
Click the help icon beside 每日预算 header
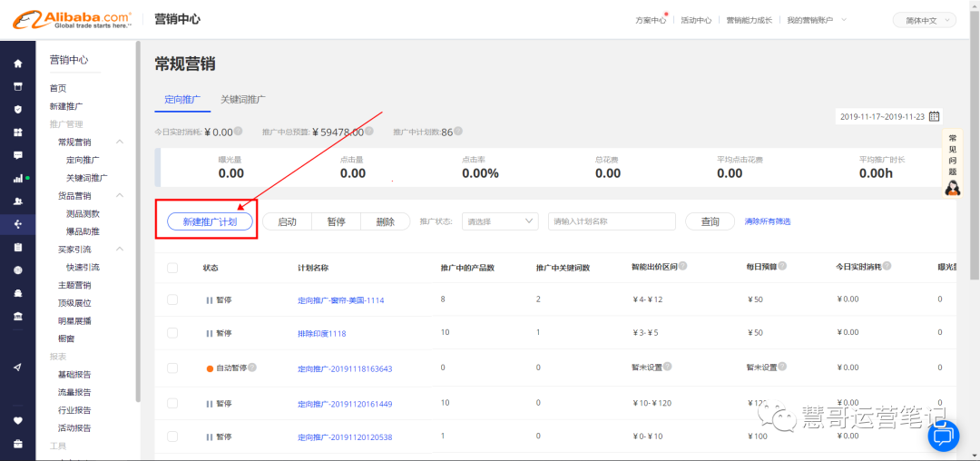[782, 267]
